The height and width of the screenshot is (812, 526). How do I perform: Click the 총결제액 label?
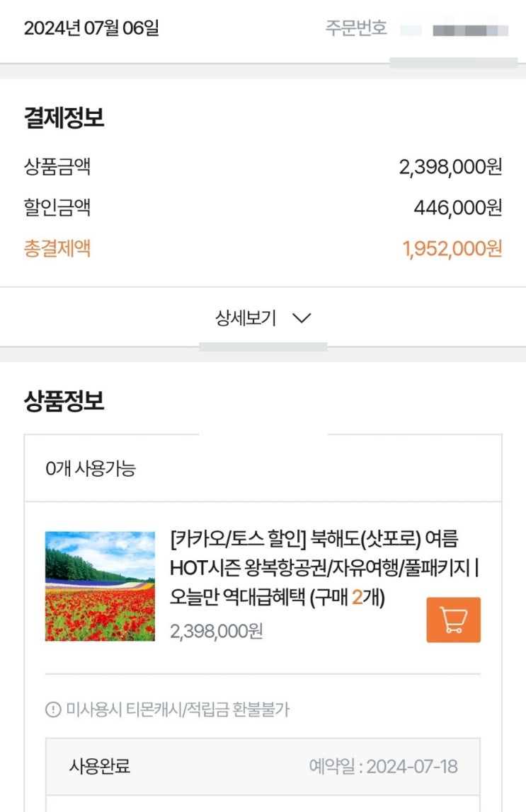click(x=57, y=248)
